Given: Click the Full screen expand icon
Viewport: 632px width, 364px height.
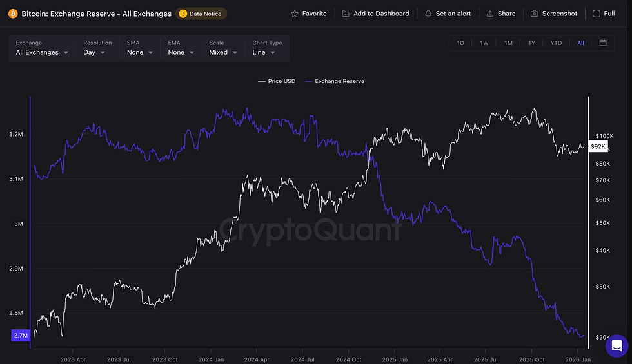Looking at the screenshot, I should pos(596,14).
